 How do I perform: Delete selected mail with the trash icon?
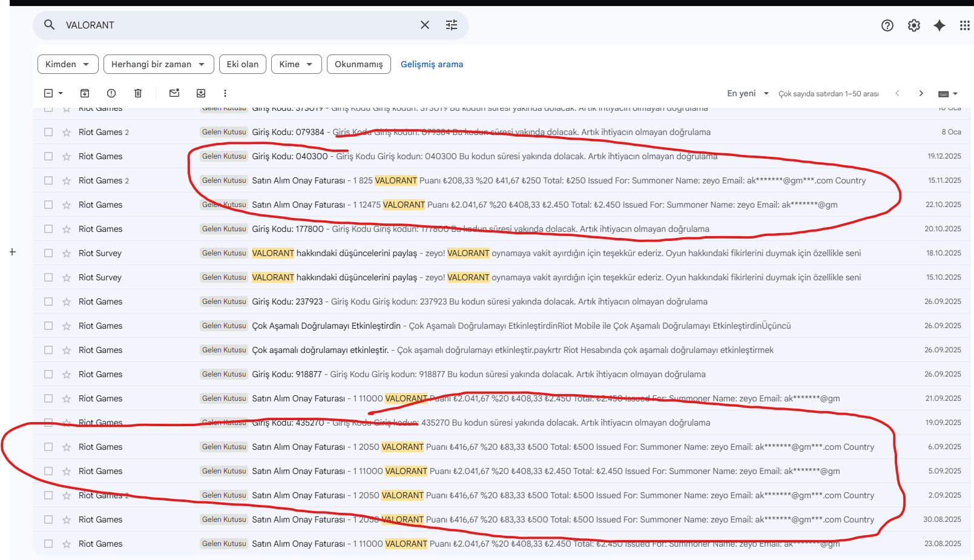coord(138,93)
